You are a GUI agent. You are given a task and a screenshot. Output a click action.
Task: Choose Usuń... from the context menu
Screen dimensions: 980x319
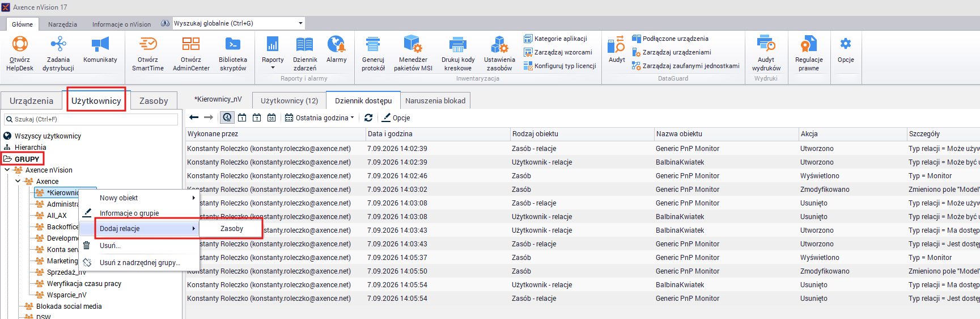(x=139, y=246)
